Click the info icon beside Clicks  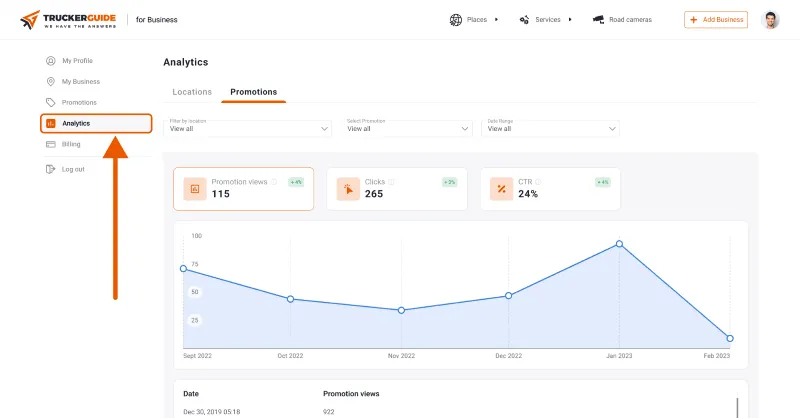click(391, 182)
